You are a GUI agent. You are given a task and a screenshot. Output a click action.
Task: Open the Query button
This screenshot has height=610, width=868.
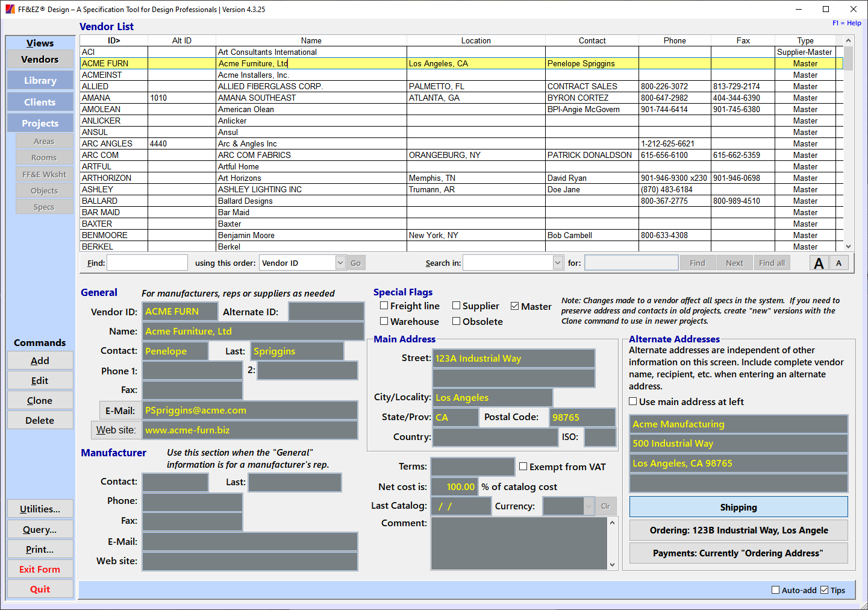(40, 529)
